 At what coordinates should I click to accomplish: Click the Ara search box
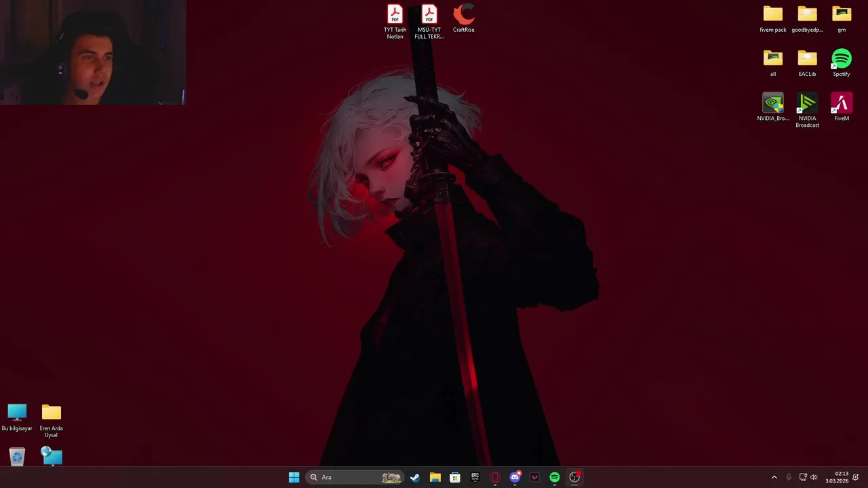(x=355, y=477)
